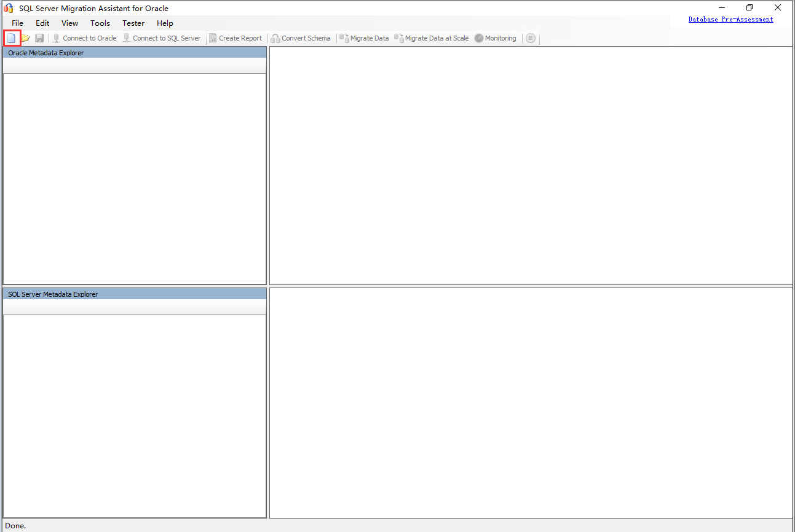The height and width of the screenshot is (532, 795).
Task: Open the Edit menu
Action: click(42, 23)
